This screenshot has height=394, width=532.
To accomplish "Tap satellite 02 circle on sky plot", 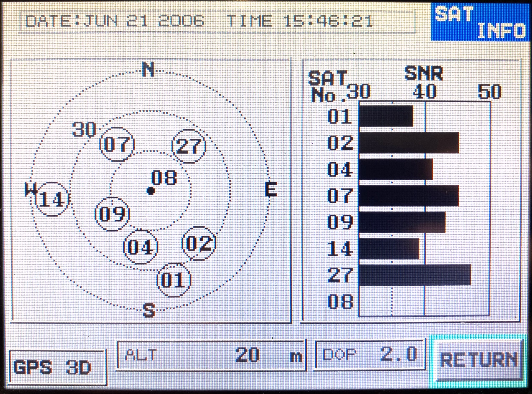I will coord(198,243).
